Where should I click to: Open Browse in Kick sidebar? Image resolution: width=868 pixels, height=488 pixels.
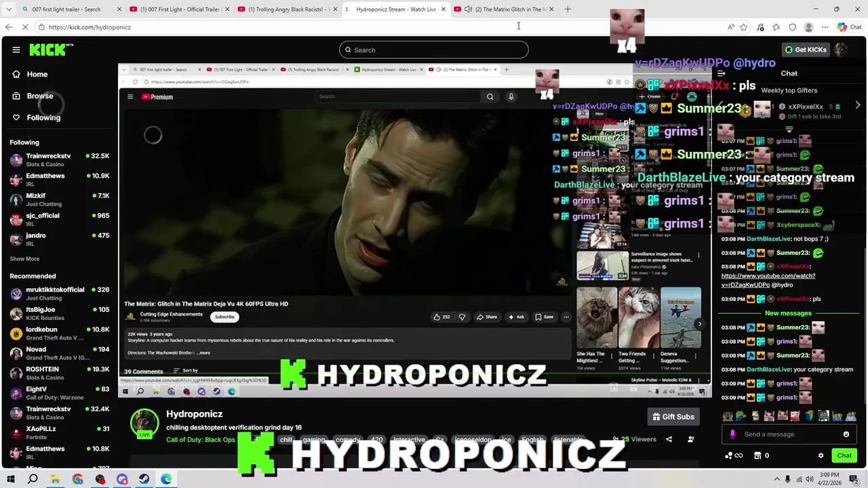point(39,96)
